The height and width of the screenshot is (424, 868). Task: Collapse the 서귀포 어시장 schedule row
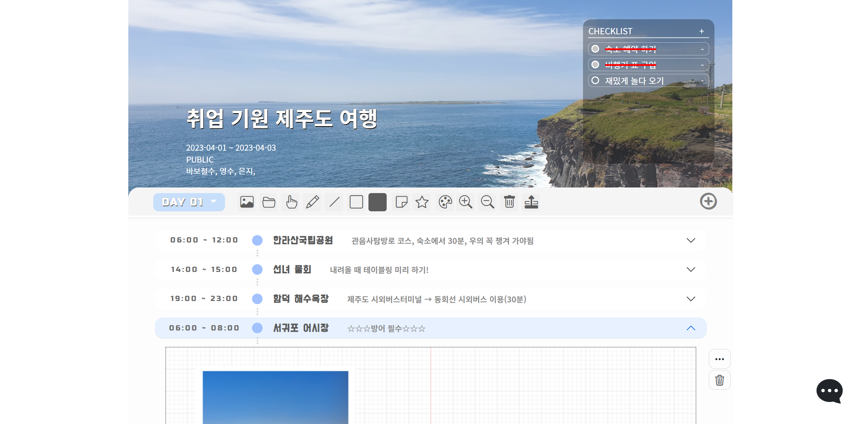691,328
